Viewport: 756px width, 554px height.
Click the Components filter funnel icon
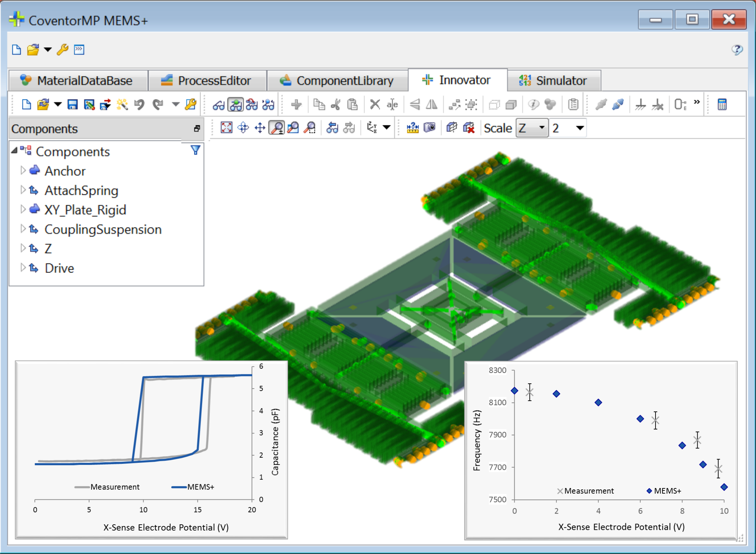pyautogui.click(x=195, y=150)
